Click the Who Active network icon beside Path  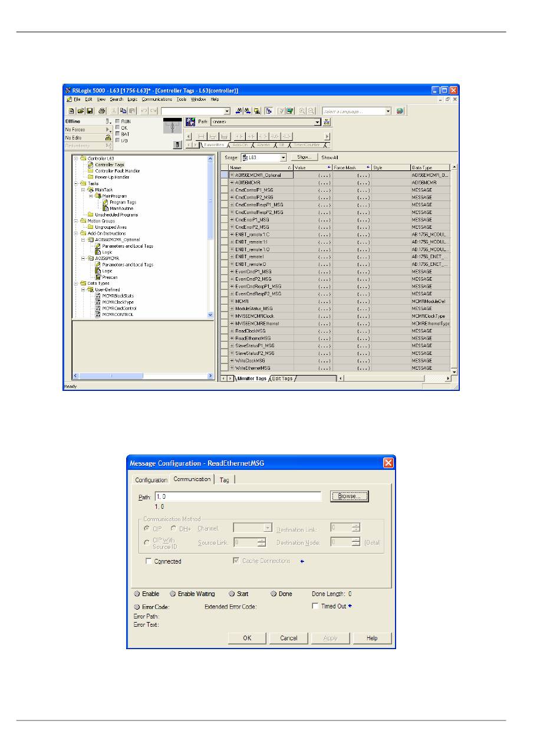(x=326, y=122)
